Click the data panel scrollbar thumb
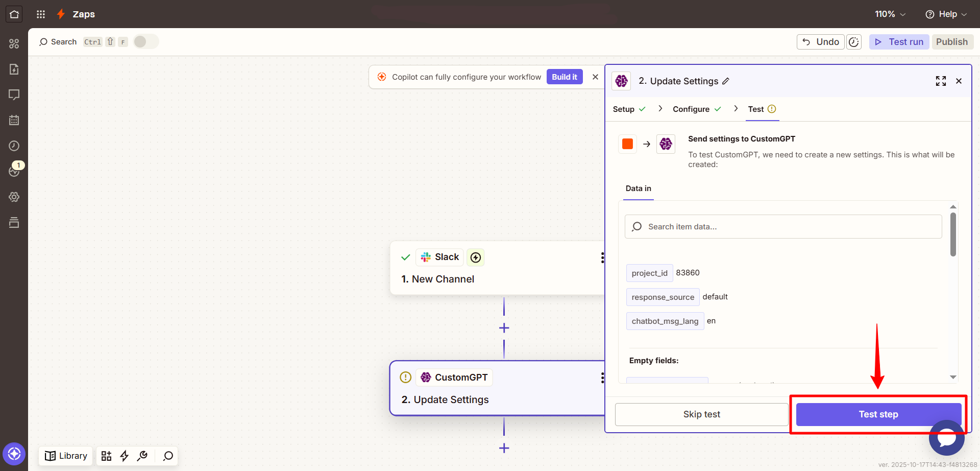 coord(953,234)
